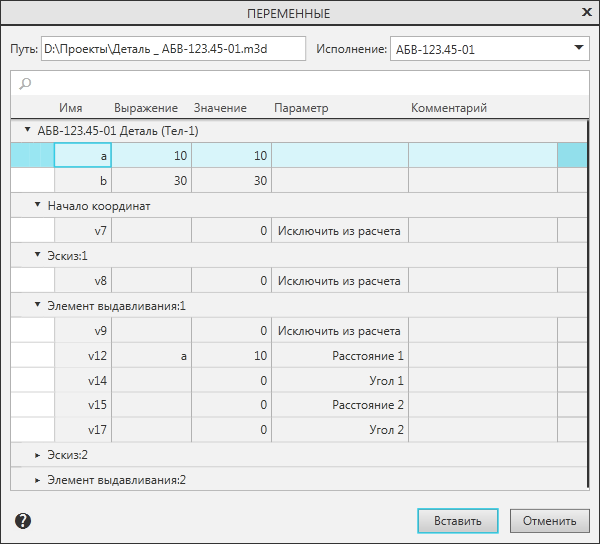Click the search magnifier icon
Image resolution: width=600 pixels, height=544 pixels.
(25, 83)
